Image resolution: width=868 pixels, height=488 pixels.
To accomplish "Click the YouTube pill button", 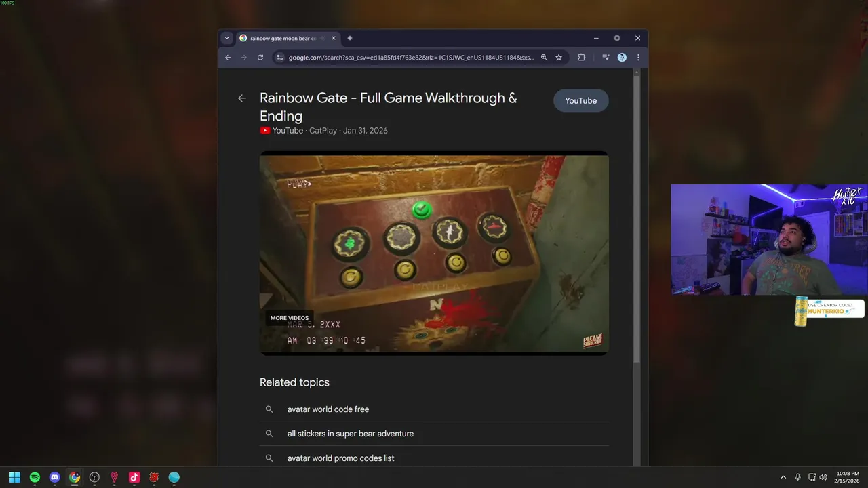I will [x=581, y=100].
